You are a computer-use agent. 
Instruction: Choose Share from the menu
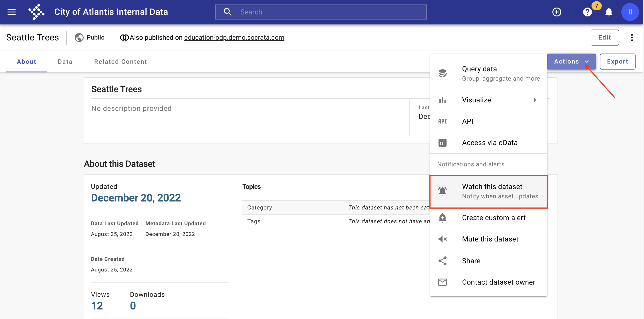(489, 261)
